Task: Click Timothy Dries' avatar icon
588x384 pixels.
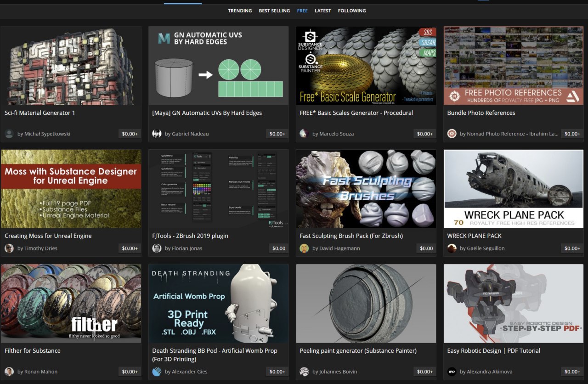Action: click(x=9, y=248)
